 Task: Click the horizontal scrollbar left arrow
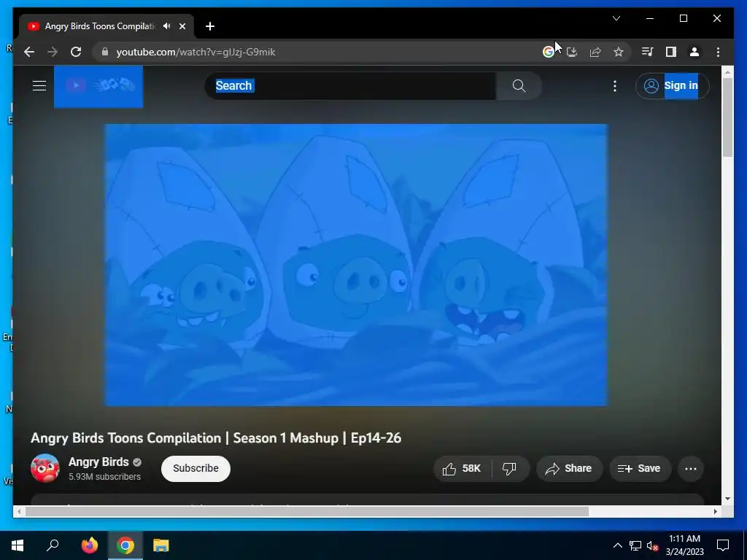coord(19,511)
